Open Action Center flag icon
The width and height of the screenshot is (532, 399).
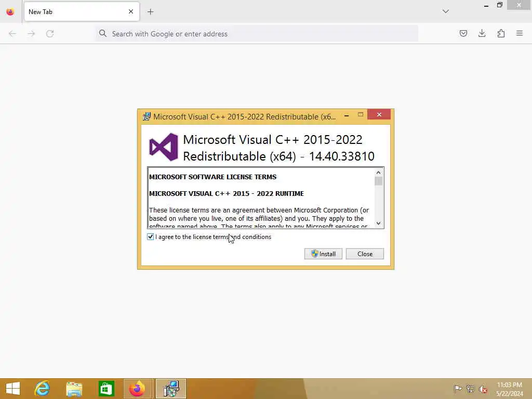click(458, 389)
